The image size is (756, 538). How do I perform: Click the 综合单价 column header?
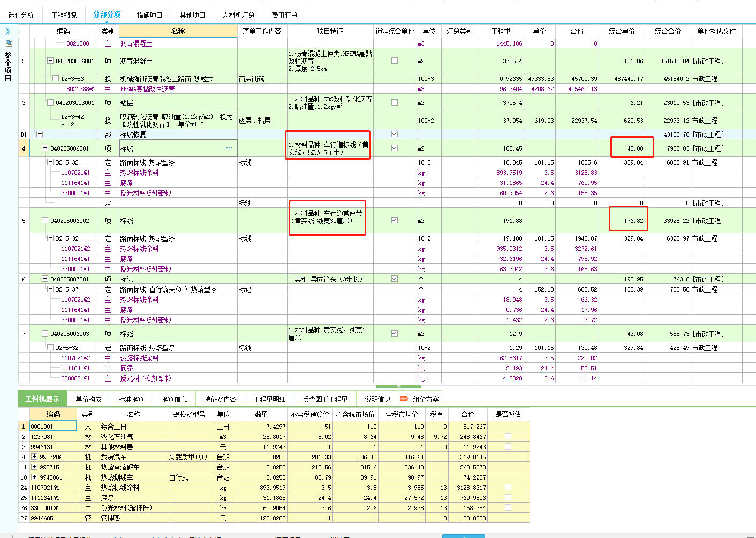pyautogui.click(x=622, y=31)
